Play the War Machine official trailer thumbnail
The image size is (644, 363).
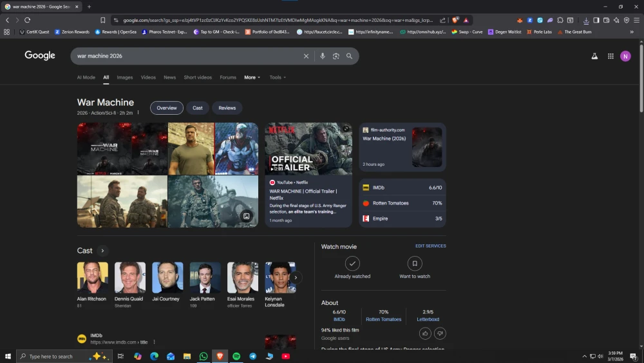pos(308,149)
